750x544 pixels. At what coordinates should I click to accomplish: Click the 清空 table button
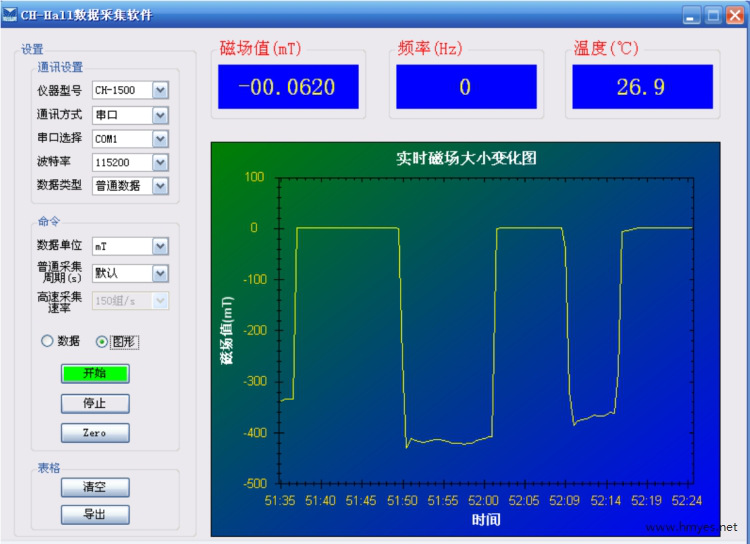95,487
